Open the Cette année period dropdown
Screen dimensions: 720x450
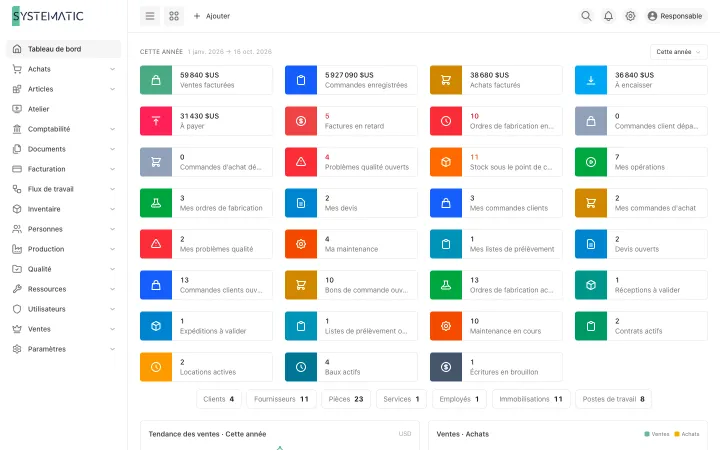point(678,52)
